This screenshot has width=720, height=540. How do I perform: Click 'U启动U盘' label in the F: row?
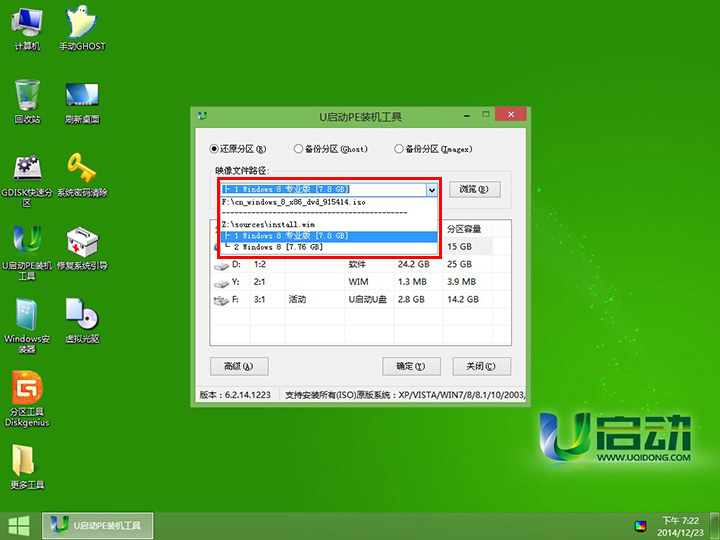pyautogui.click(x=367, y=299)
